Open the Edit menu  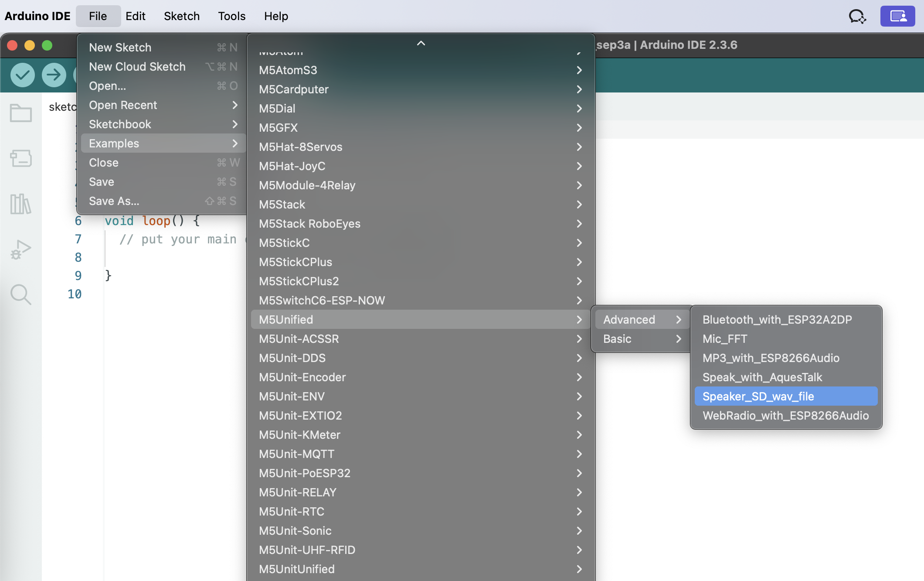point(136,16)
